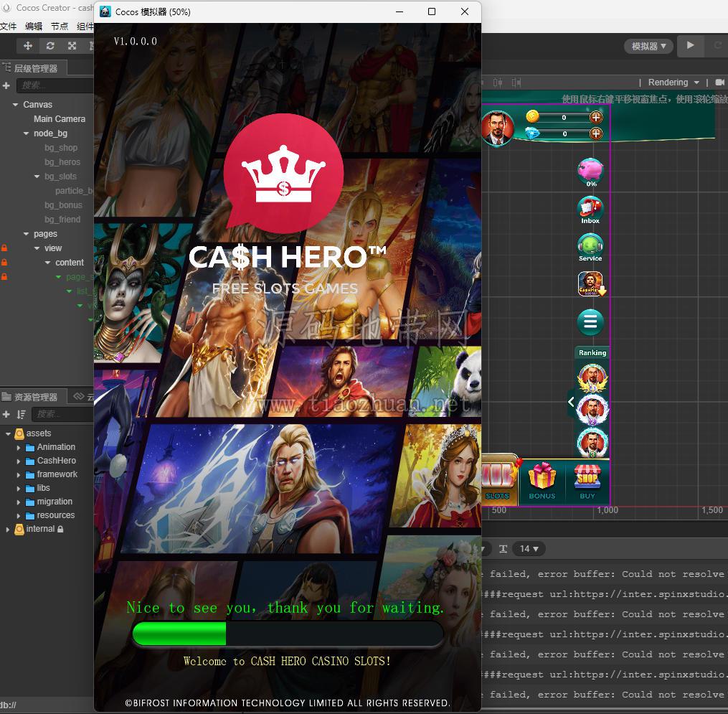Select bg_shop node

click(61, 148)
